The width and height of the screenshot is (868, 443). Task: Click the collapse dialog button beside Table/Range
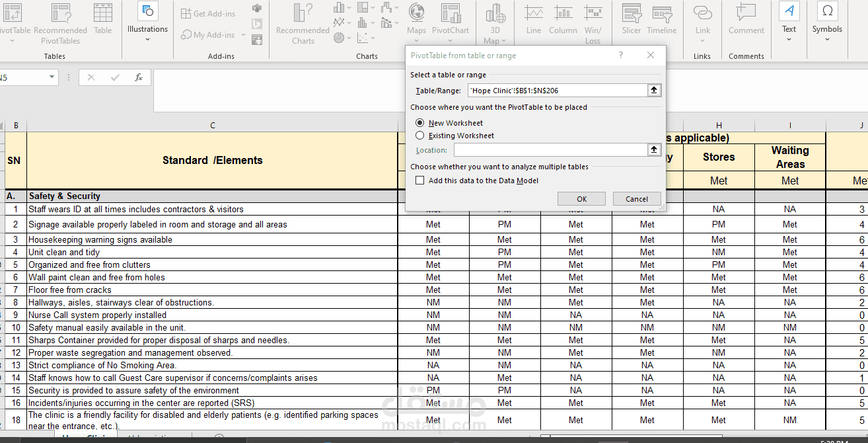pos(654,91)
